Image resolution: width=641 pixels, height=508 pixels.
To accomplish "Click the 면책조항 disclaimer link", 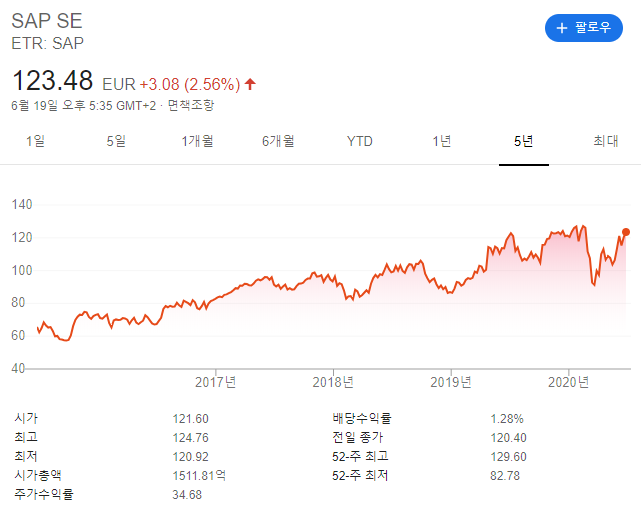I will (191, 105).
